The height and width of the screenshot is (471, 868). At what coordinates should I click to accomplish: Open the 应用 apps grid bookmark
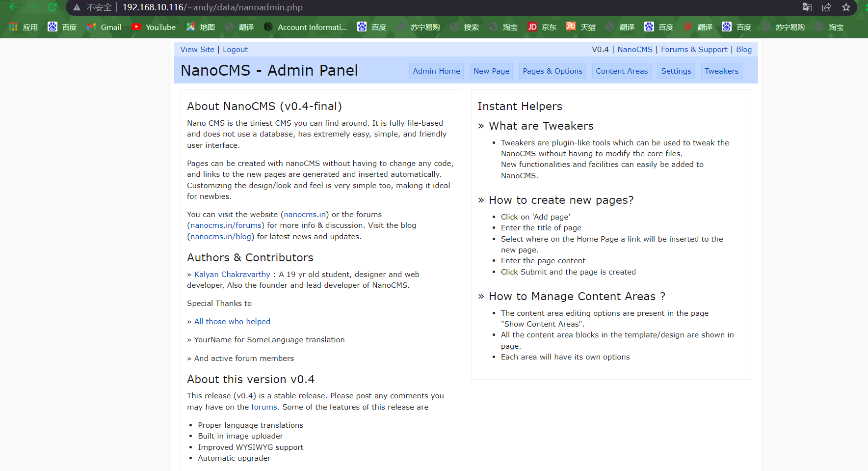coord(24,27)
